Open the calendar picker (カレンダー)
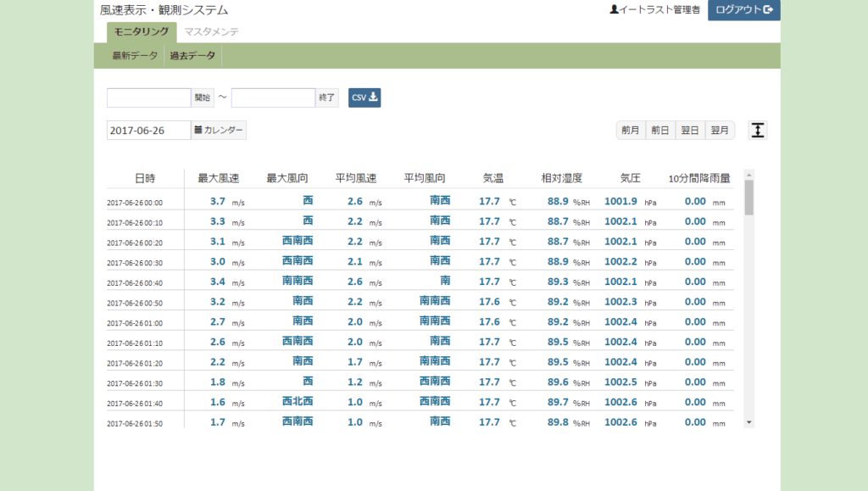Viewport: 868px width, 491px height. (x=219, y=131)
